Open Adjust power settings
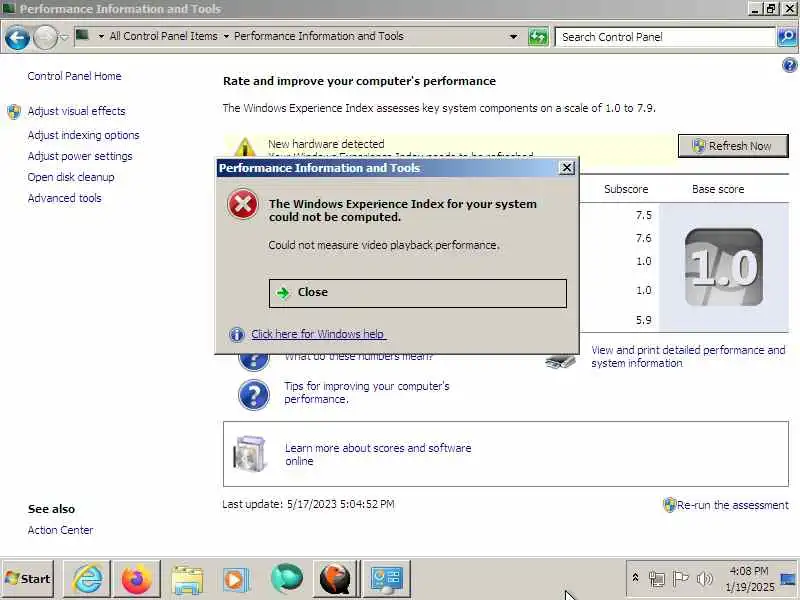 [x=80, y=156]
